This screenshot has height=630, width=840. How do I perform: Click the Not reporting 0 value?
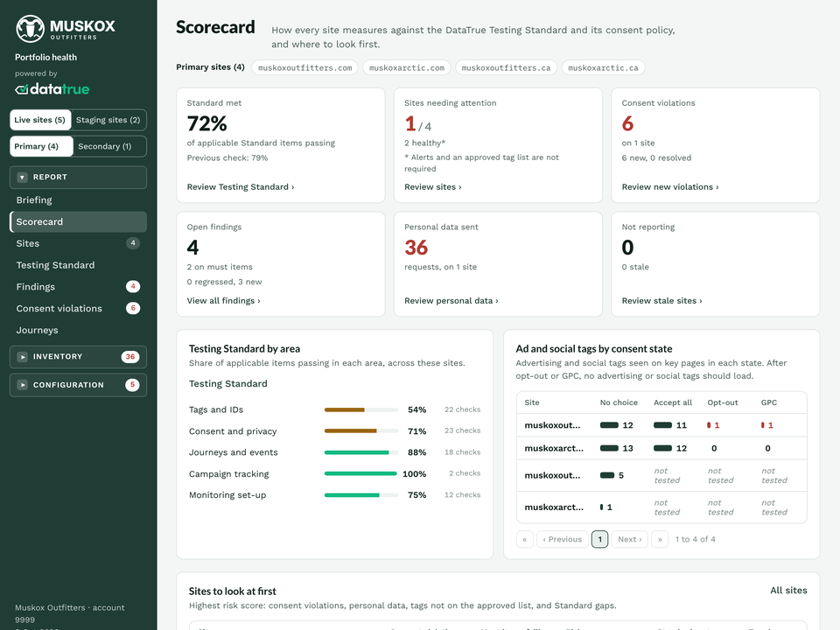[628, 248]
